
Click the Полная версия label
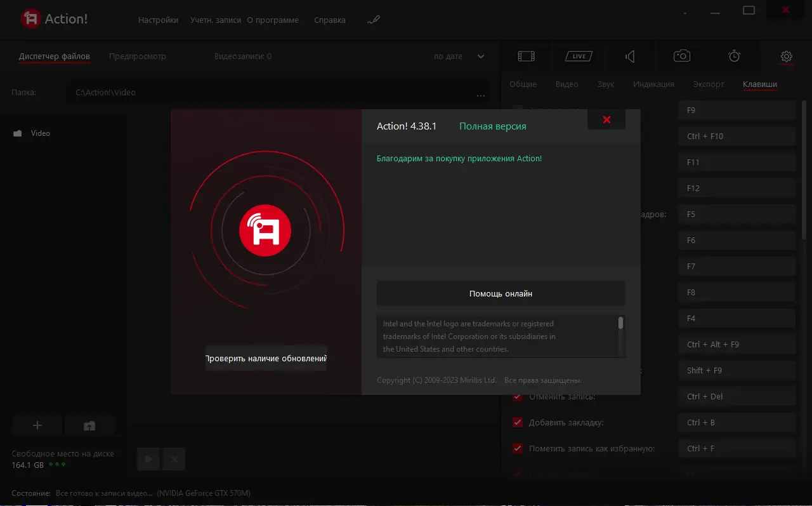pos(493,126)
